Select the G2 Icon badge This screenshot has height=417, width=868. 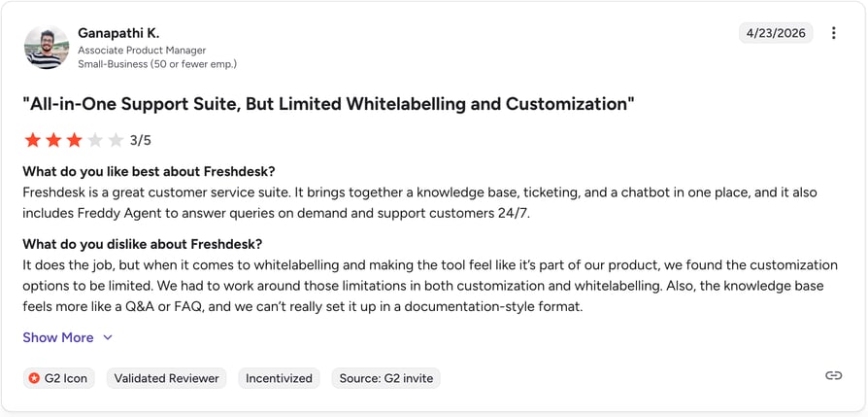(x=59, y=378)
